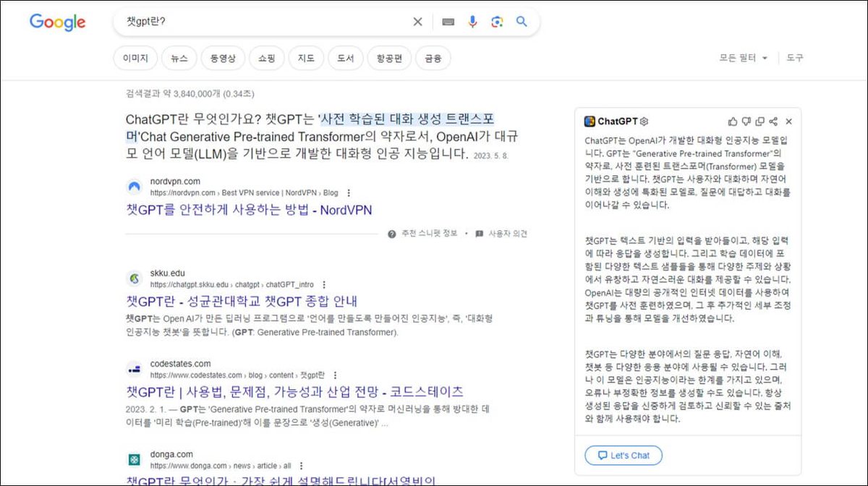The image size is (868, 486).
Task: Open more options for nordvpn result
Action: point(349,193)
